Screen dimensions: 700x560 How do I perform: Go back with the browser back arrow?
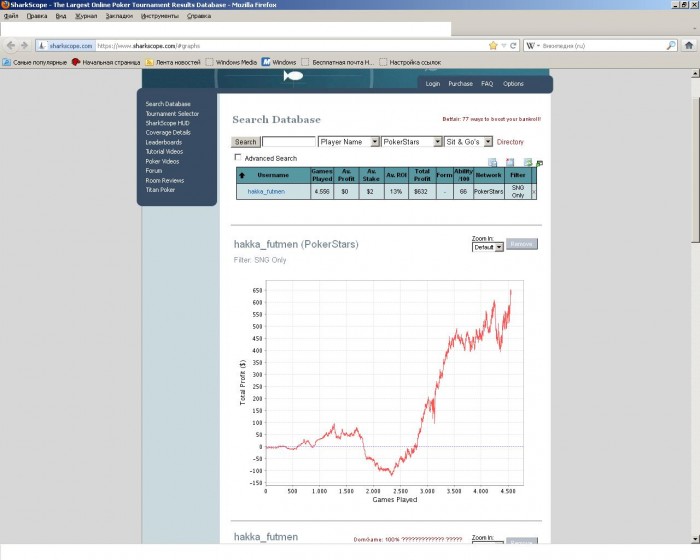pos(11,46)
